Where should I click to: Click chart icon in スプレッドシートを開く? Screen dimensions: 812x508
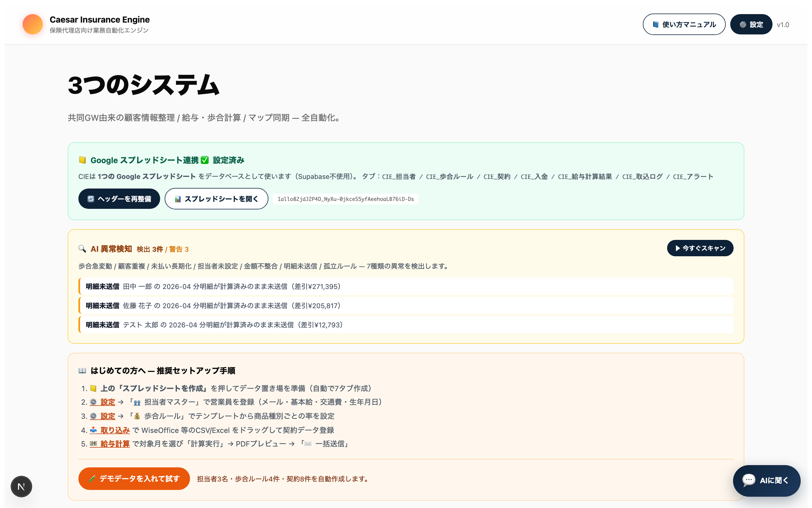point(178,199)
